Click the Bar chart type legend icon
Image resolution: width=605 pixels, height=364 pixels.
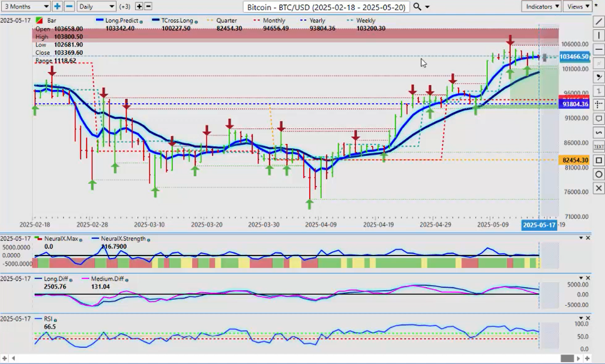pos(39,20)
